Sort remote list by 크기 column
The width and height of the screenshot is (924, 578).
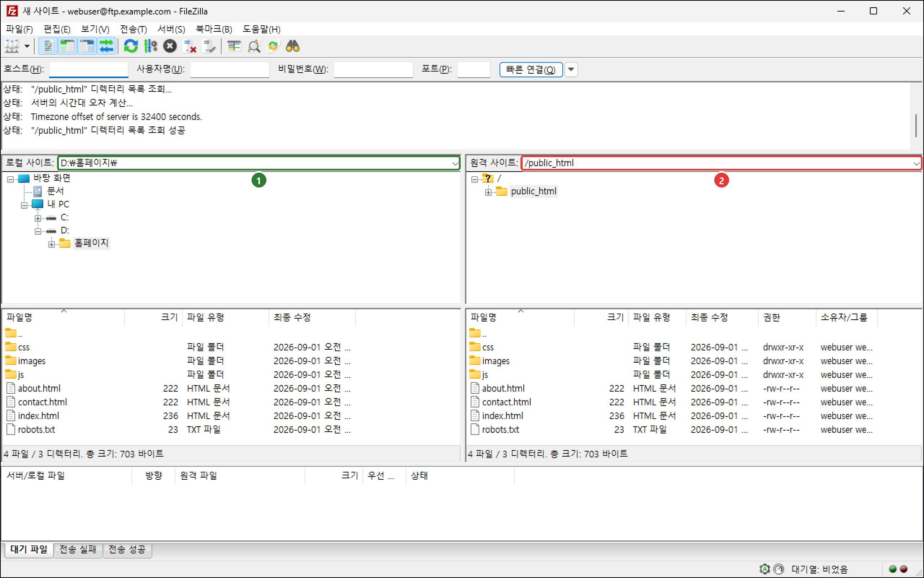(x=601, y=317)
